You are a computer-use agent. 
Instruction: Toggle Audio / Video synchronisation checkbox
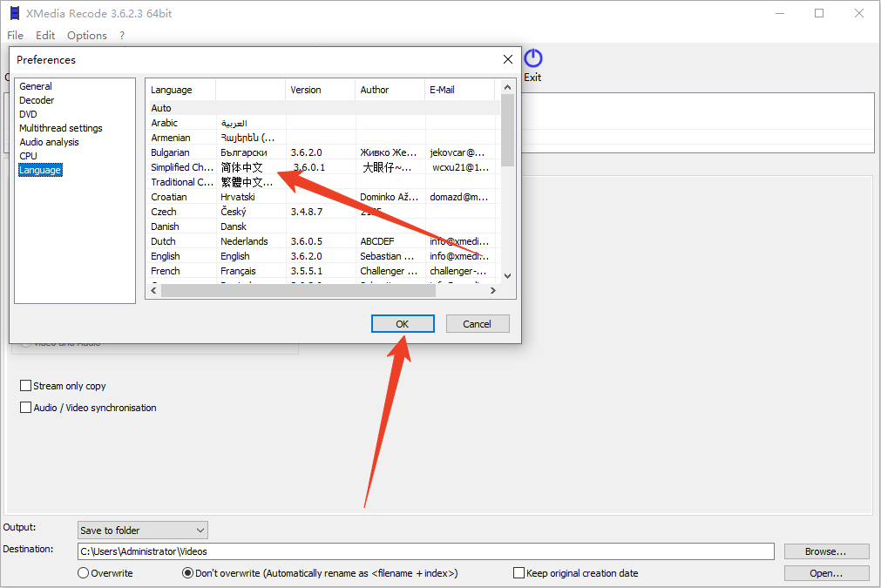26,408
